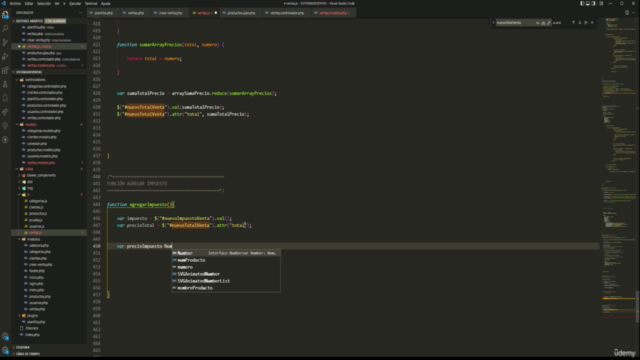Click the split editor icon at top right

(627, 13)
